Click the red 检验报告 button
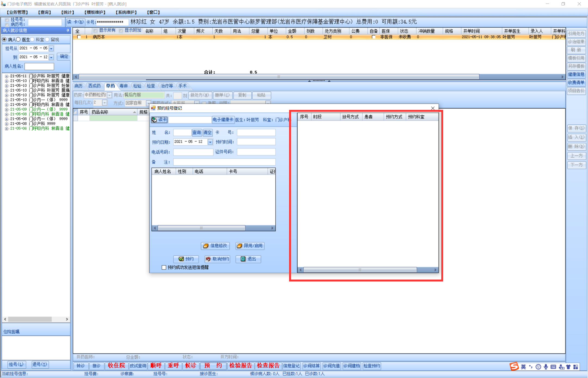This screenshot has height=378, width=588. pos(241,366)
